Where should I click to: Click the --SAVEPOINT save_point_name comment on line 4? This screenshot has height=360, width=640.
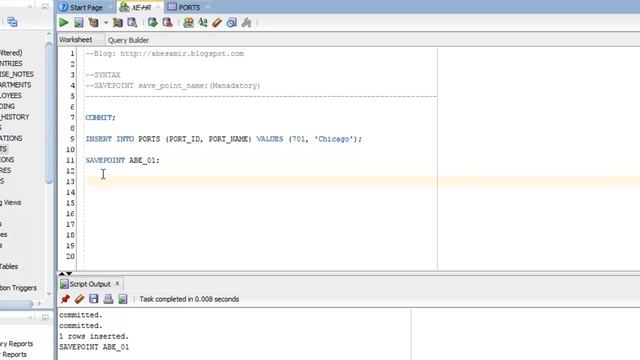[173, 86]
